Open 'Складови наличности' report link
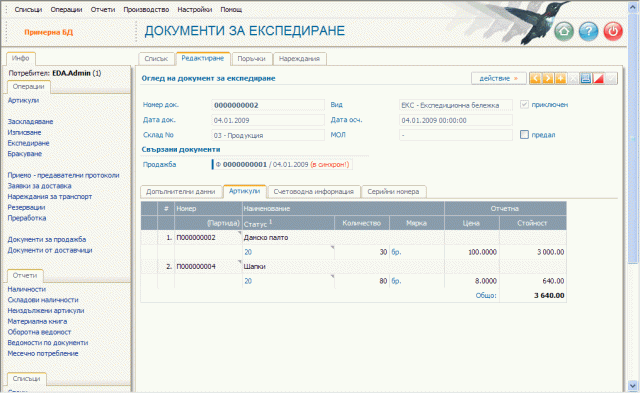Screen dimensions: 640x393 [x=43, y=300]
